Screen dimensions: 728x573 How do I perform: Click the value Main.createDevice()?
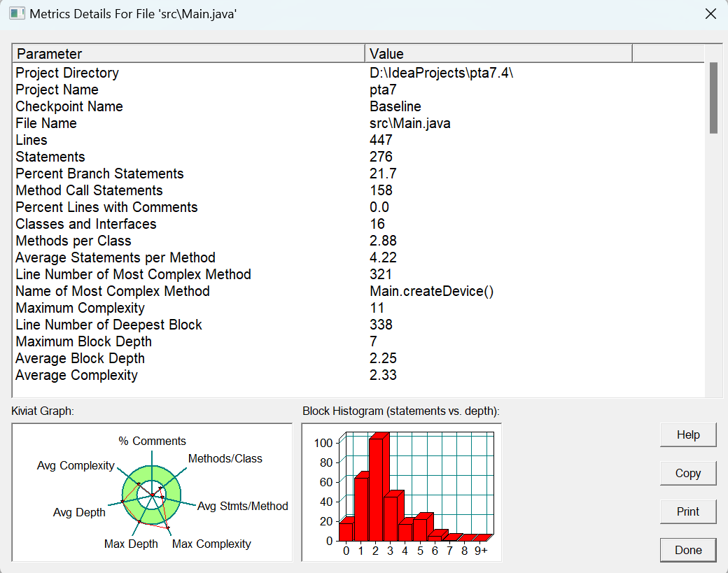tap(431, 291)
